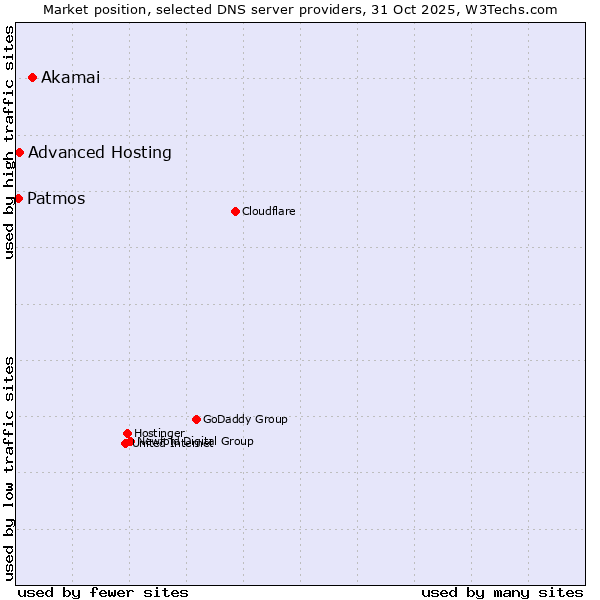Click the Akamai text label
Image resolution: width=600 pixels, height=600 pixels.
click(70, 78)
